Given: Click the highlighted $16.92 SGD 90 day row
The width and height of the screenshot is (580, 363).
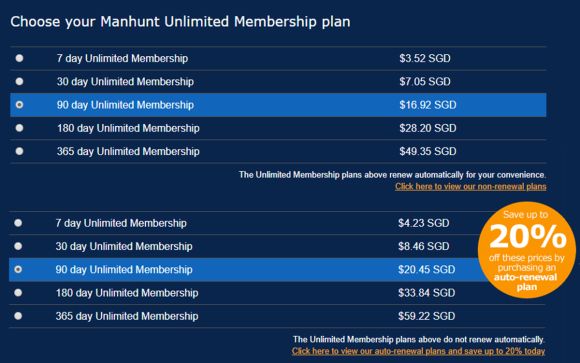Looking at the screenshot, I should click(x=278, y=105).
